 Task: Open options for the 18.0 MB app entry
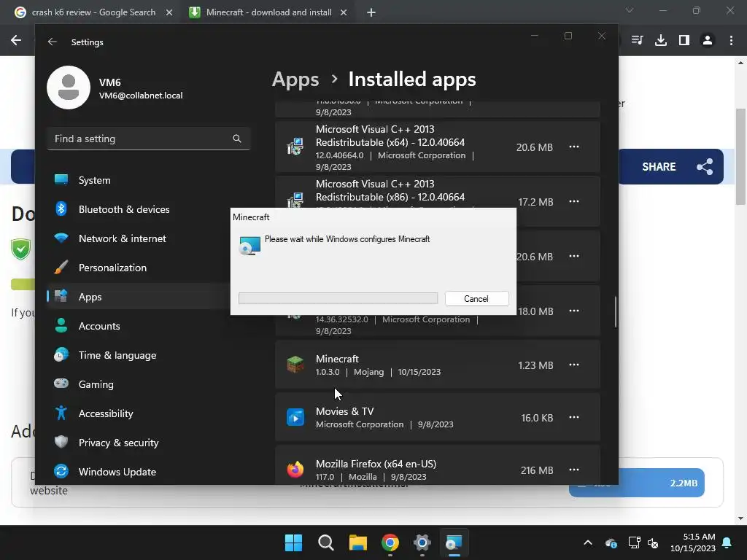click(574, 311)
